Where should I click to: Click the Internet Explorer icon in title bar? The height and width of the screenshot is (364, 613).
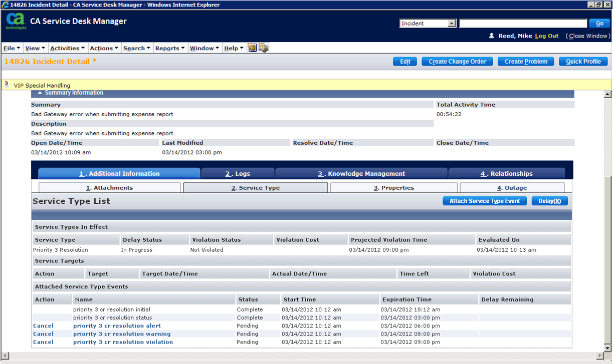(x=5, y=5)
